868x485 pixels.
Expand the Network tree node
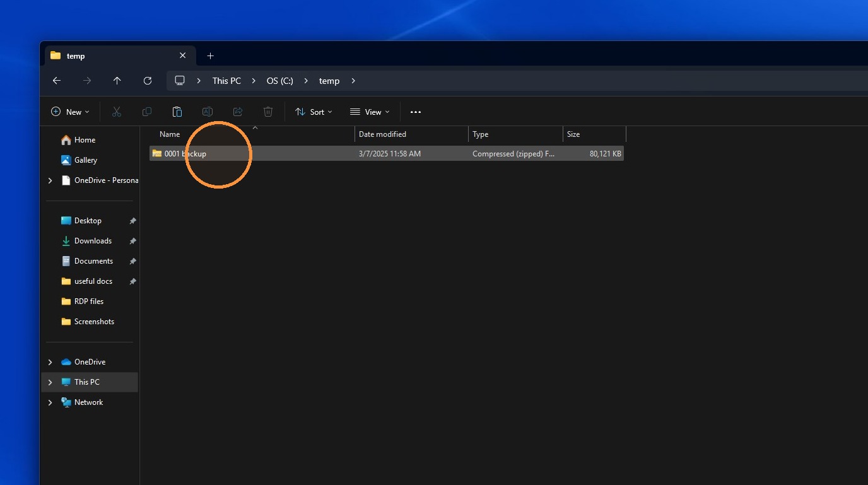click(x=50, y=402)
